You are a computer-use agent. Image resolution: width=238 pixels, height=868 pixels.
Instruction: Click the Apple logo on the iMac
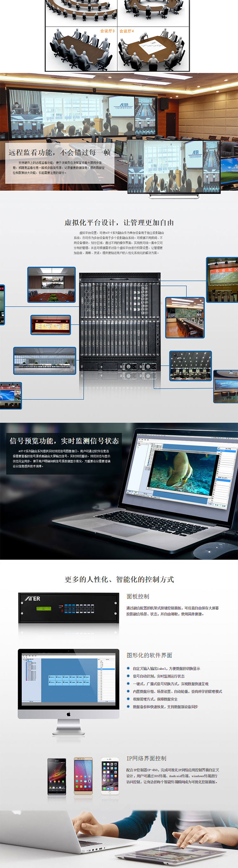click(x=68, y=714)
